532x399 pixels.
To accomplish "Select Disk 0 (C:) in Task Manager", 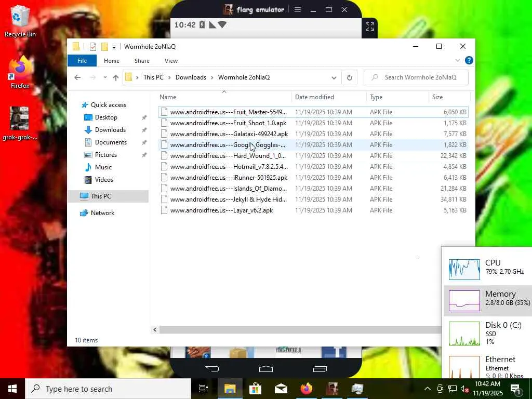I will click(x=488, y=333).
